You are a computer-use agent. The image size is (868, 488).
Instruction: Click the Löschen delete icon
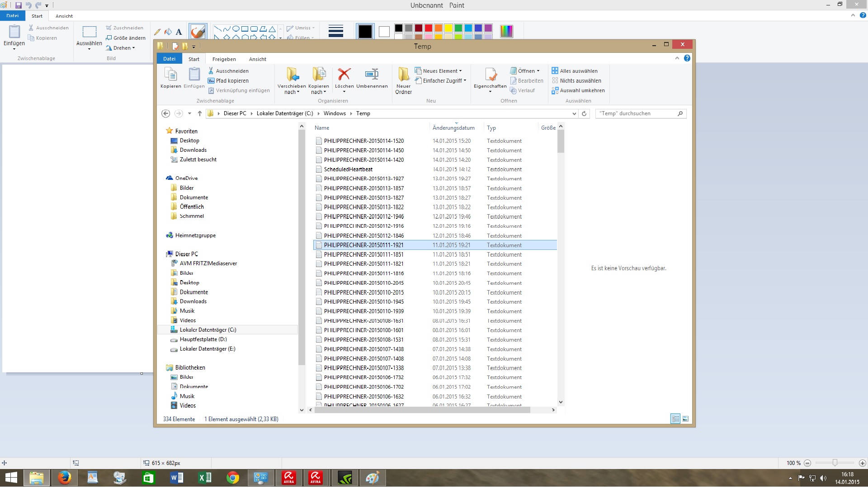(344, 75)
